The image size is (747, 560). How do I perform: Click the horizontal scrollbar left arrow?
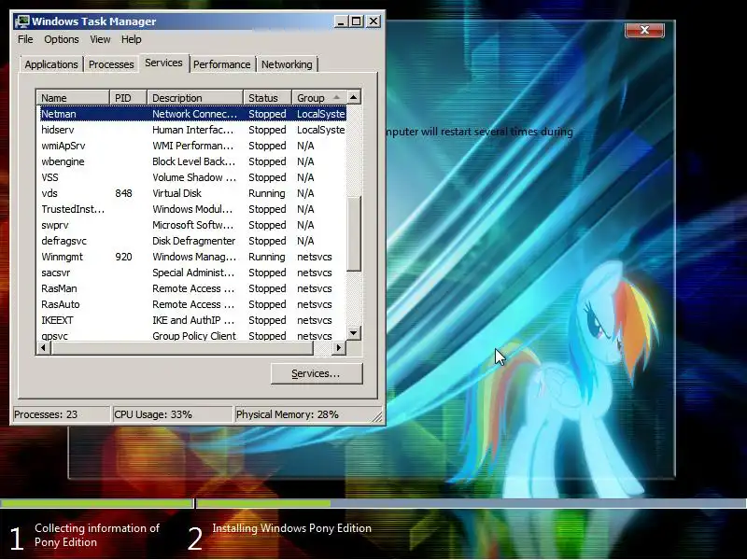pos(43,348)
